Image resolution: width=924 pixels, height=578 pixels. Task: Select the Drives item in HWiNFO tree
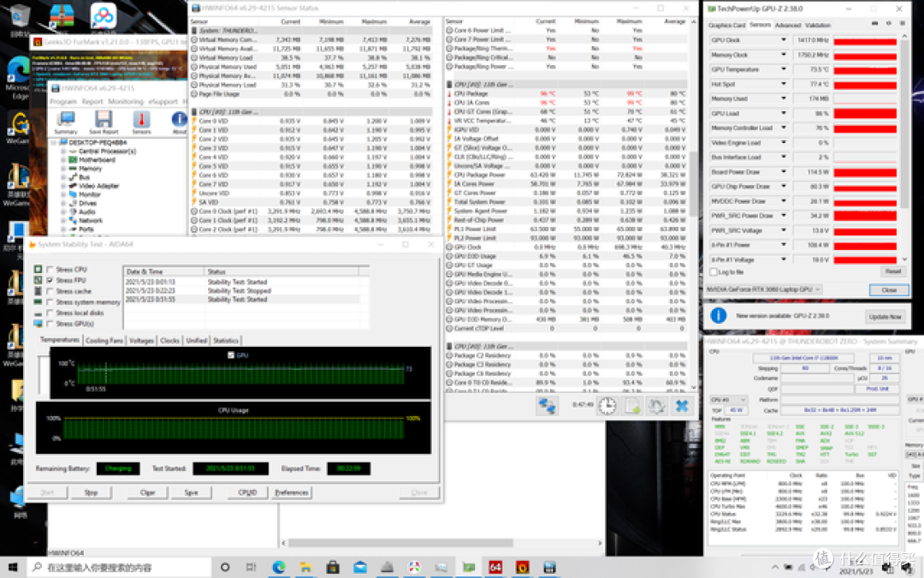pyautogui.click(x=88, y=204)
